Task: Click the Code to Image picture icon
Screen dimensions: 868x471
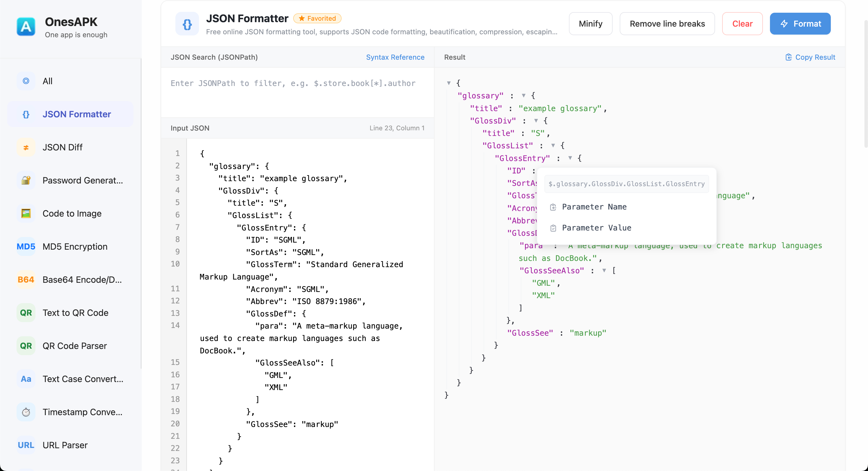Action: click(26, 213)
